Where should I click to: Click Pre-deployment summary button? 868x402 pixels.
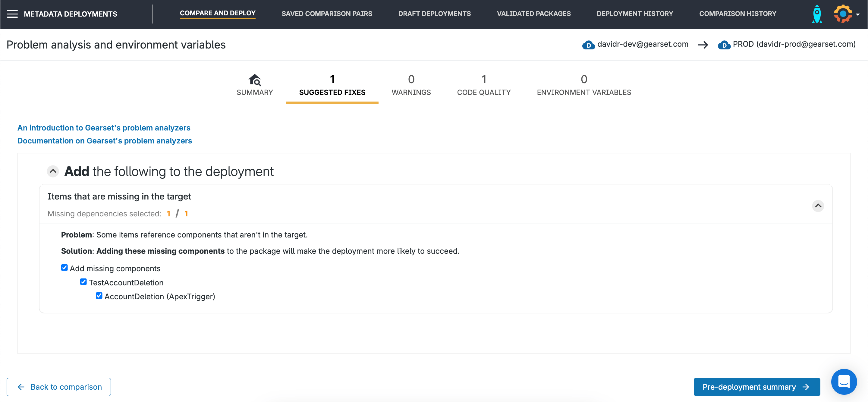pyautogui.click(x=756, y=387)
